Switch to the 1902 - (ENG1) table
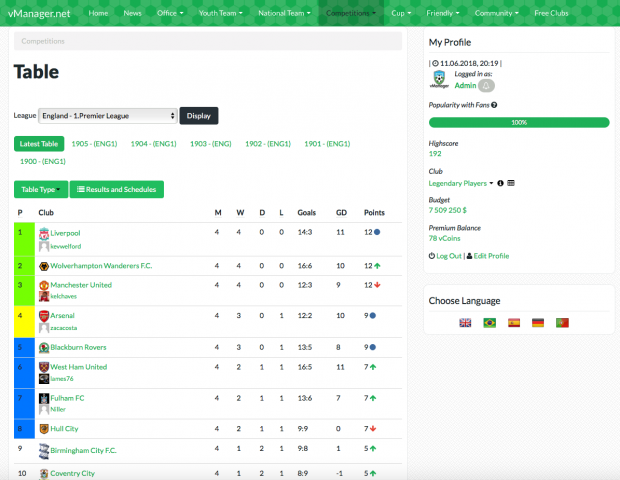Image resolution: width=620 pixels, height=480 pixels. [268, 144]
